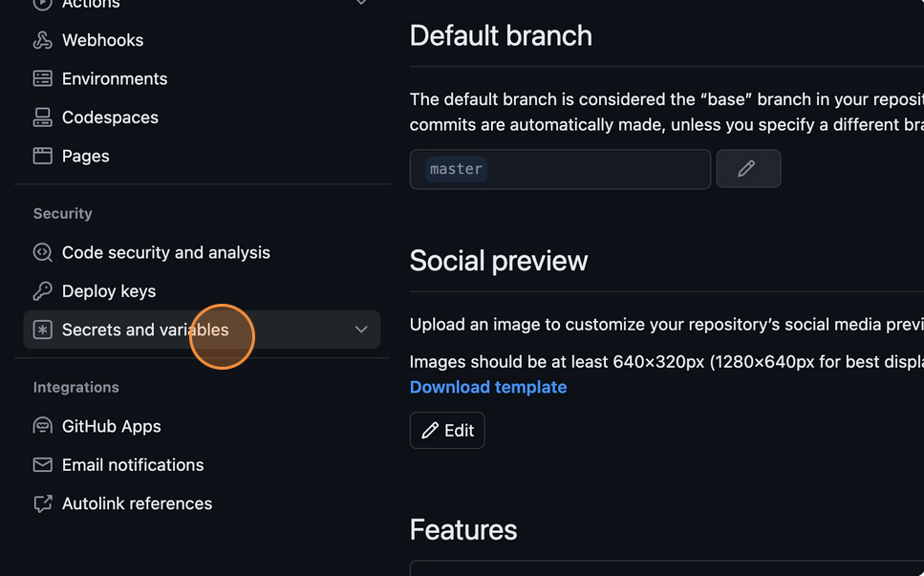Click the Email notifications envelope icon
The image size is (924, 576).
click(42, 465)
